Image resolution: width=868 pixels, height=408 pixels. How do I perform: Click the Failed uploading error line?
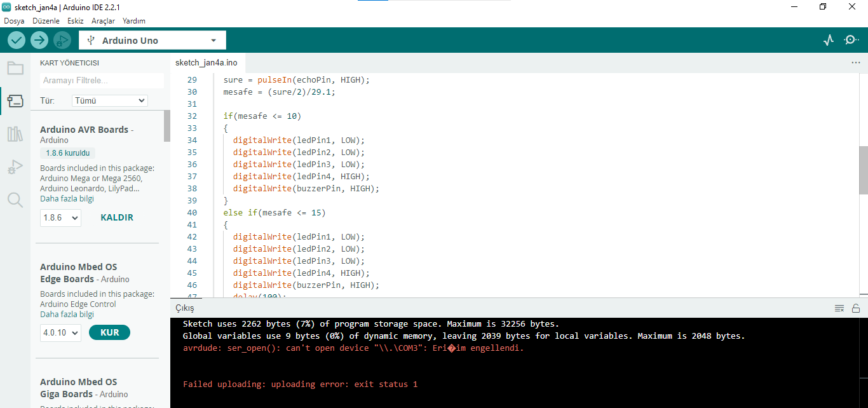[x=300, y=384]
